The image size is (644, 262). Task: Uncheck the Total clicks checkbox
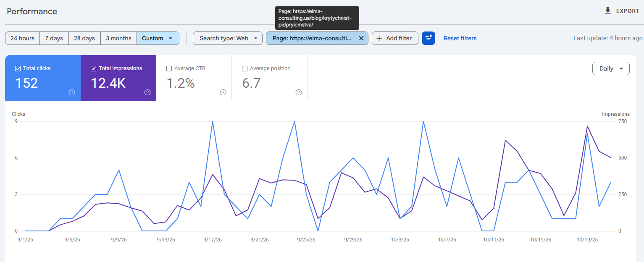[18, 68]
